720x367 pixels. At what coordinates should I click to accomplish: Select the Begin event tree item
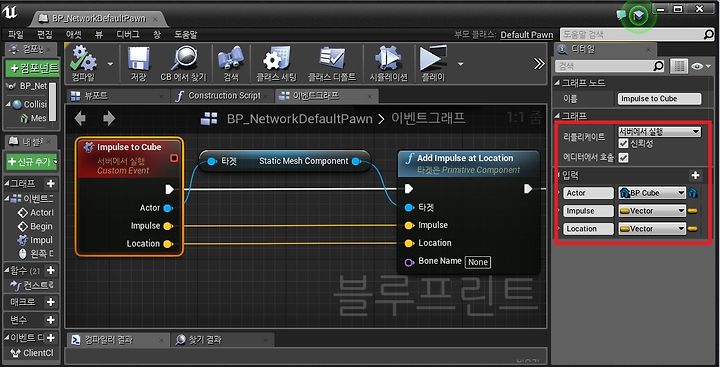(x=35, y=226)
